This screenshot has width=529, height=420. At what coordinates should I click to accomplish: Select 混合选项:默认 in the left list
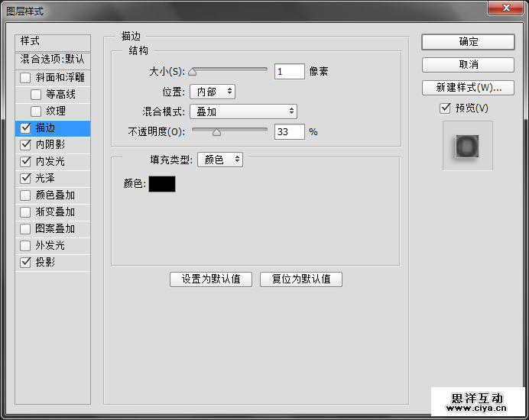coord(53,60)
